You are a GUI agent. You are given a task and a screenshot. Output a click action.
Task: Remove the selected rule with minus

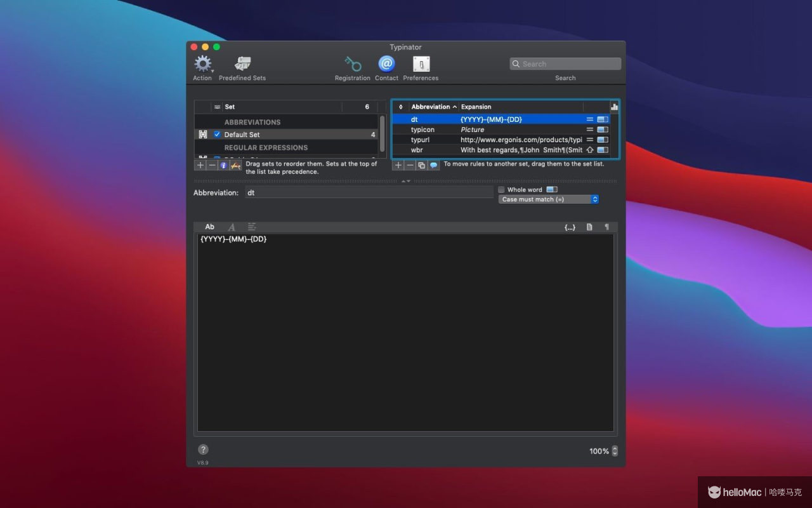[x=410, y=165]
